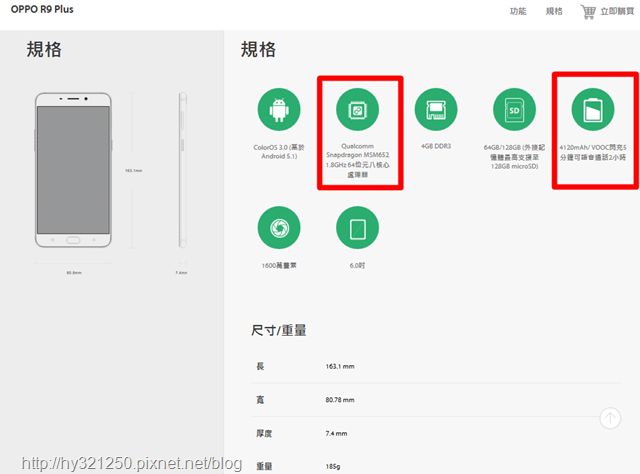
Task: Click the 規格 heading in left panel
Action: click(44, 49)
